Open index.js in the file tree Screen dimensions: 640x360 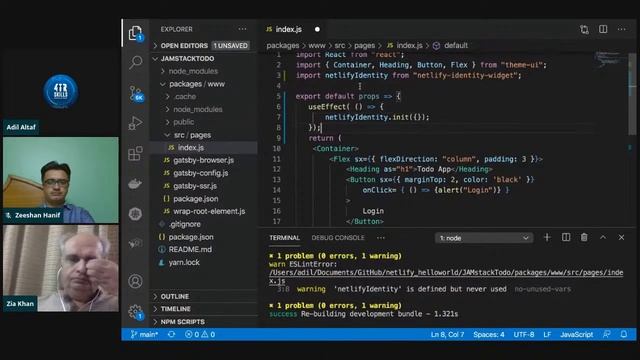(x=203, y=148)
